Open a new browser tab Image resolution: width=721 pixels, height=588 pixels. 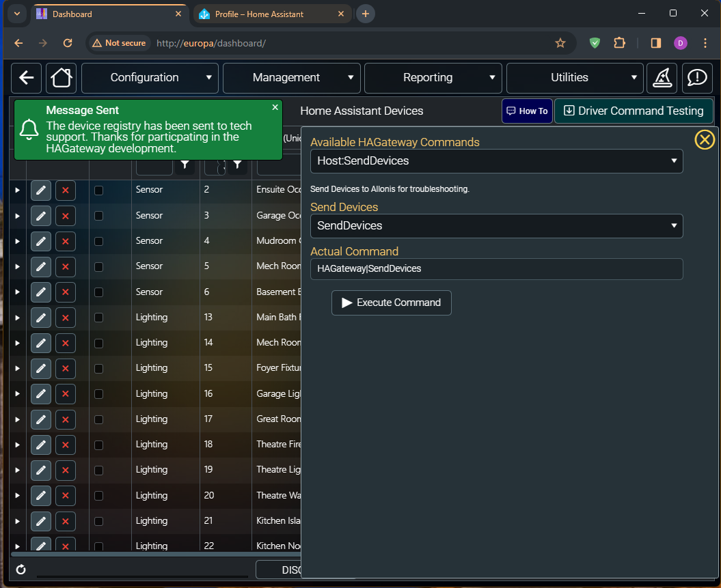366,14
